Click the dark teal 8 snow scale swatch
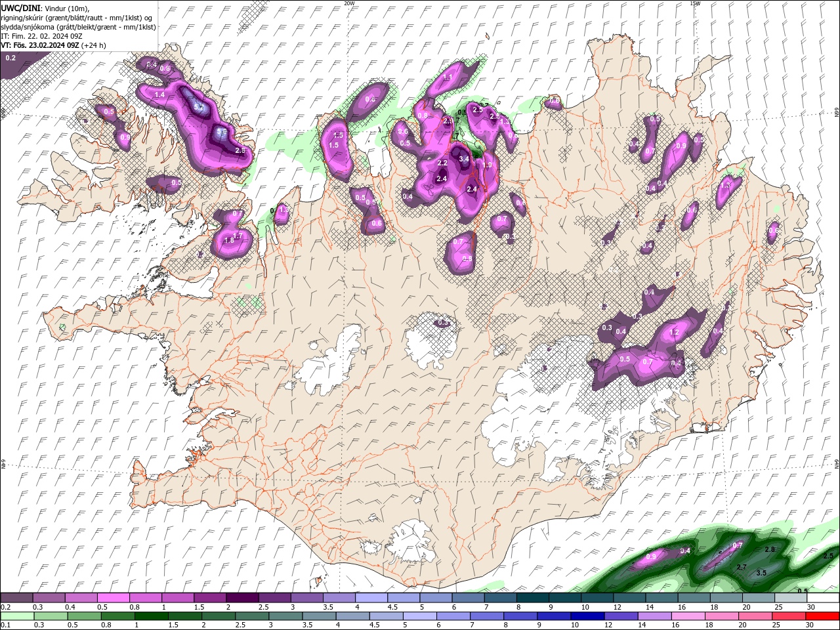 click(x=532, y=598)
